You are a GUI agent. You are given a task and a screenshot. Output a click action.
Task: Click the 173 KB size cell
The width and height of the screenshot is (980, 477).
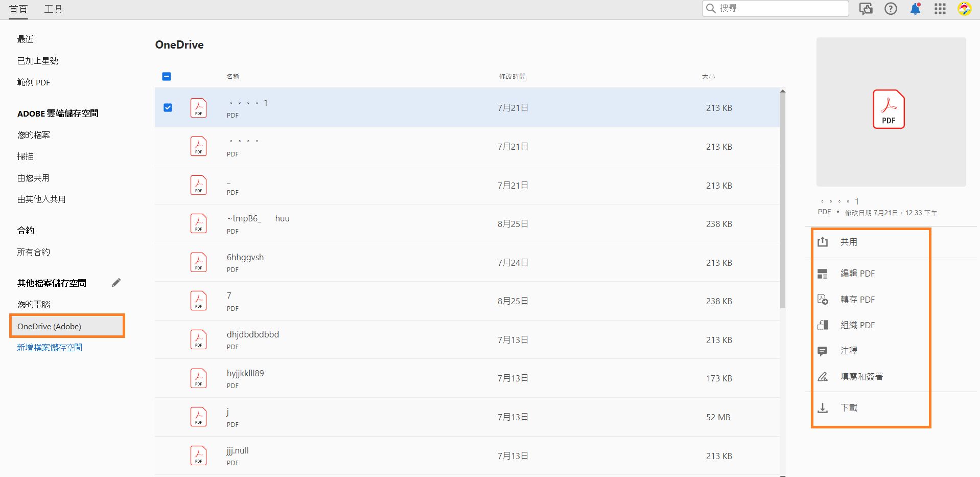(x=719, y=378)
